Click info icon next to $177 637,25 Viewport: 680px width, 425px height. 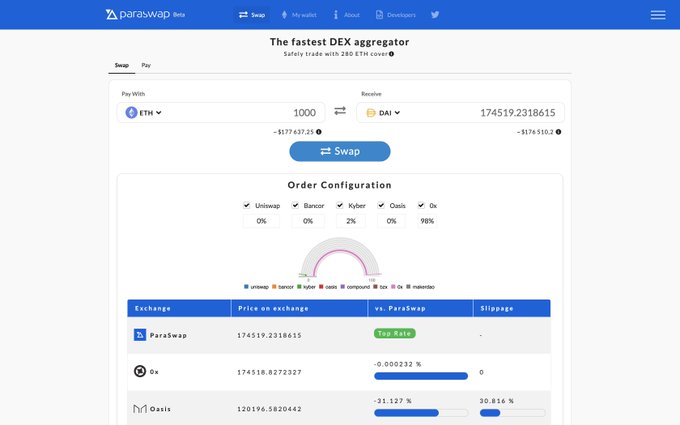[319, 132]
